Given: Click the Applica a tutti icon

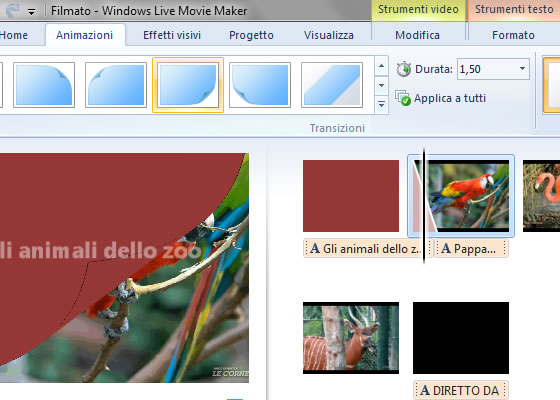Looking at the screenshot, I should click(403, 98).
